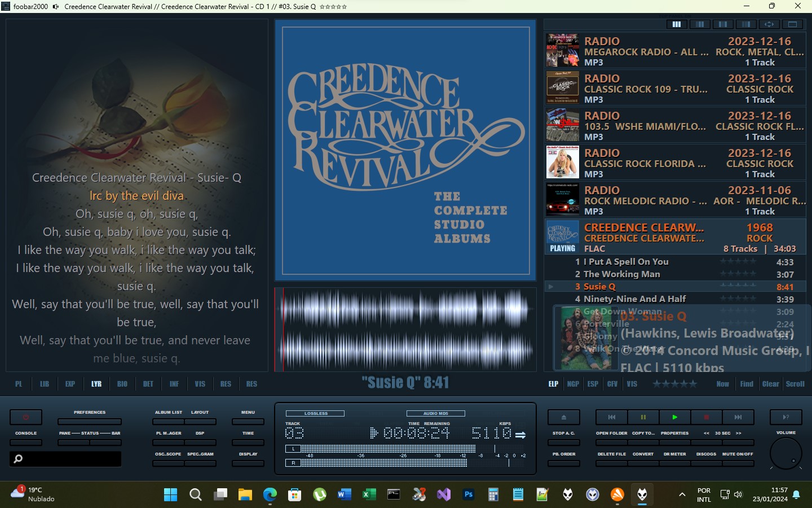The width and height of the screenshot is (812, 508).
Task: Adjust the Volume knob
Action: 786,453
